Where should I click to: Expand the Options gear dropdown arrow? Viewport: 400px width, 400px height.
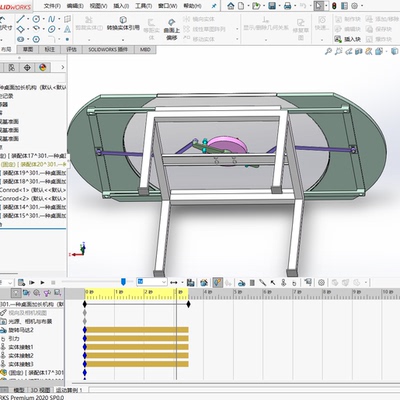(362, 6)
